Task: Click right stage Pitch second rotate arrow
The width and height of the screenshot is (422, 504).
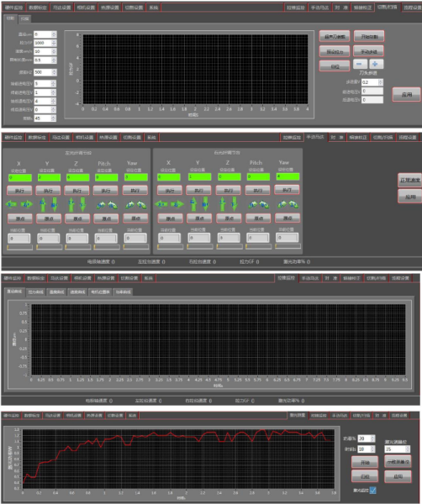Action: pos(265,204)
